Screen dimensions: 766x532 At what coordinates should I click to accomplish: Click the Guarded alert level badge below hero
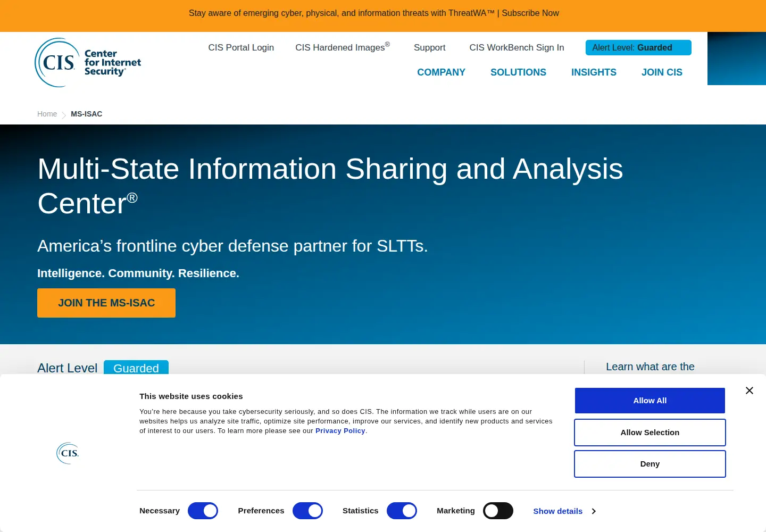pyautogui.click(x=136, y=368)
